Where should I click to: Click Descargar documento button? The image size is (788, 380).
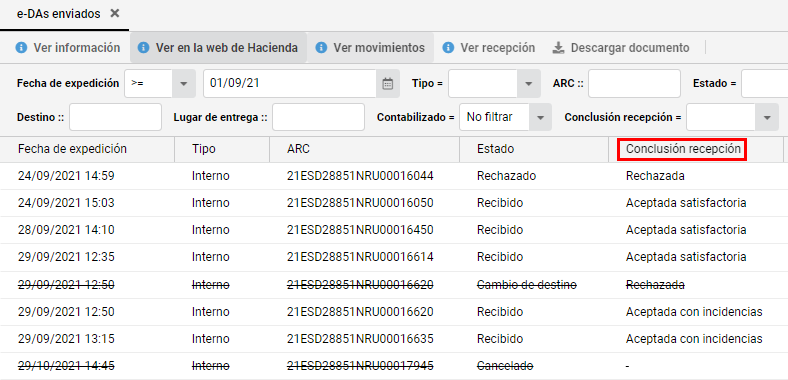(x=621, y=48)
